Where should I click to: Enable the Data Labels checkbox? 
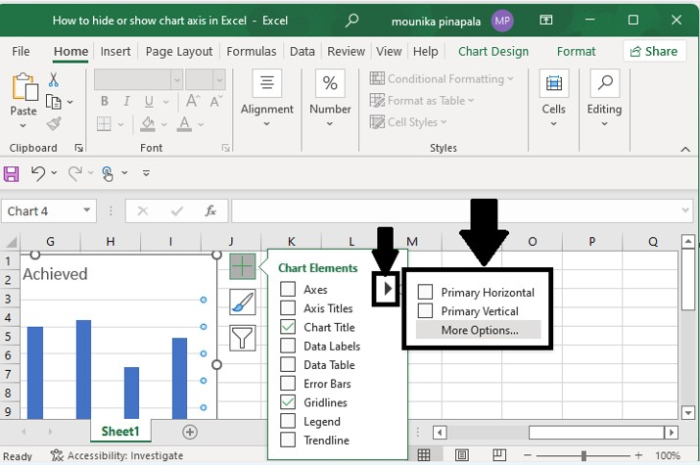[x=288, y=345]
